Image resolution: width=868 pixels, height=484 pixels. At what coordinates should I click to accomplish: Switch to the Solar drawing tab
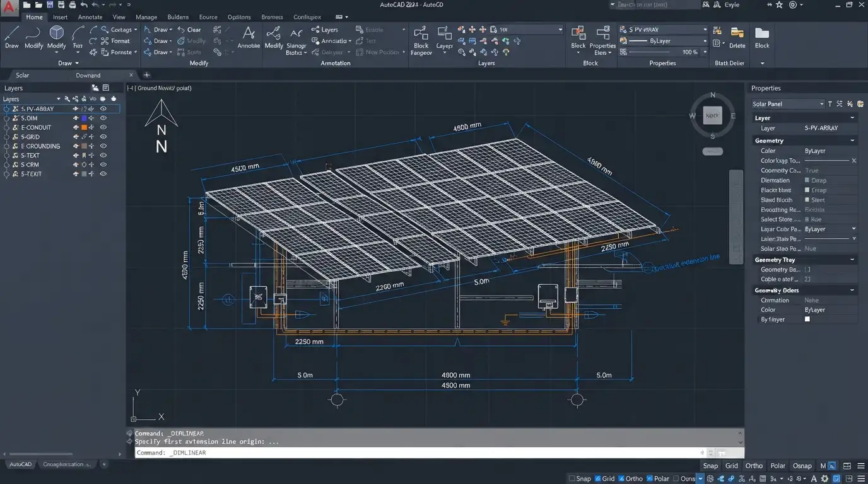pos(23,75)
